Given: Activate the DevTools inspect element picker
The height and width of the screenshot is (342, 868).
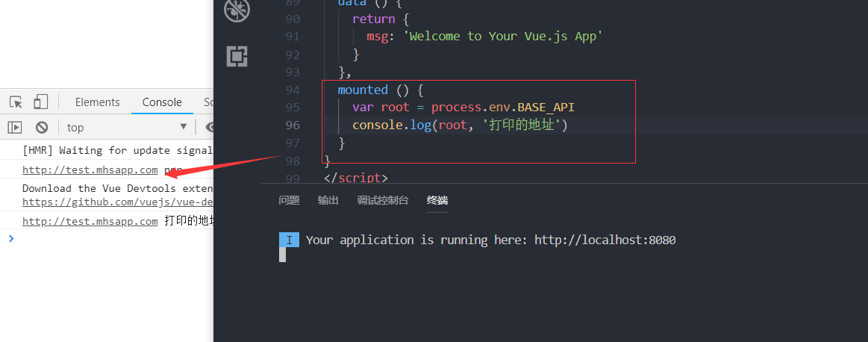Looking at the screenshot, I should point(16,102).
